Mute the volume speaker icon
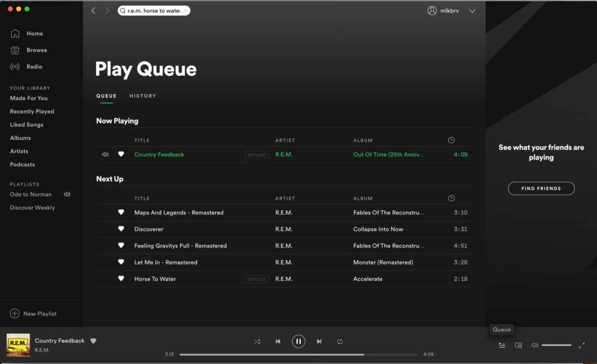The image size is (597, 364). click(x=535, y=345)
